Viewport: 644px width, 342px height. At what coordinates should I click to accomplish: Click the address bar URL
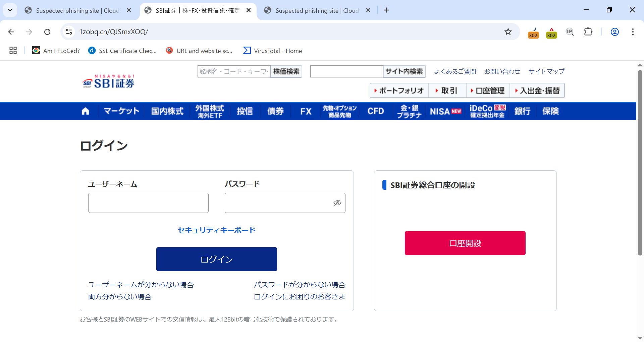(x=114, y=32)
